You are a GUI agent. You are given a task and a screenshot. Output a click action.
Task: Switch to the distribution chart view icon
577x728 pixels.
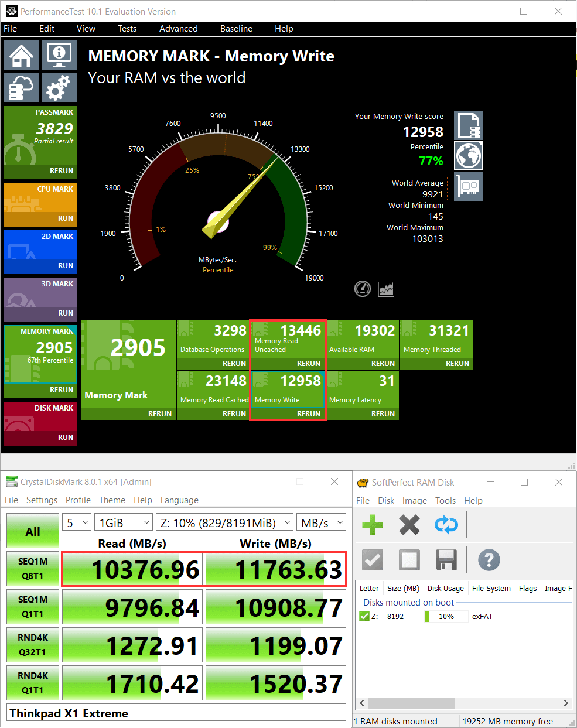[386, 289]
